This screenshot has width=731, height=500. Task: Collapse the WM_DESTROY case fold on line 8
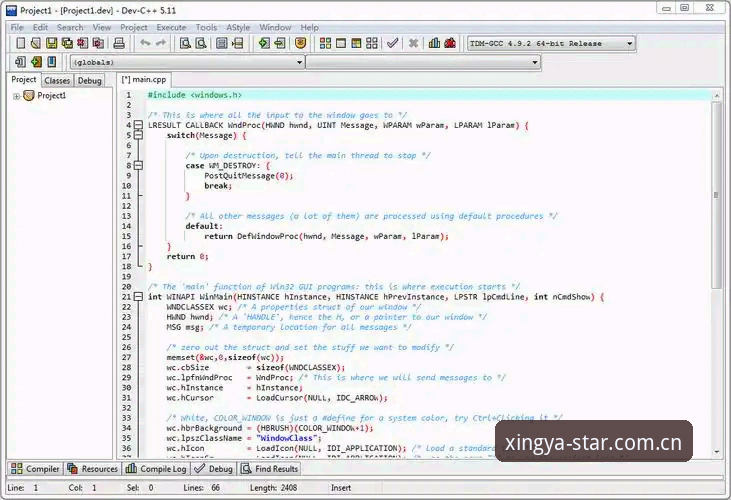coord(138,165)
